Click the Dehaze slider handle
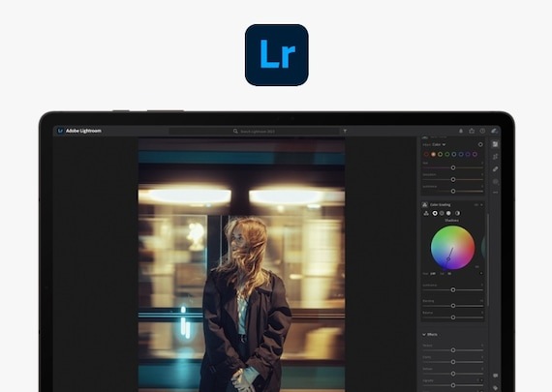The height and width of the screenshot is (392, 552). pos(453,374)
